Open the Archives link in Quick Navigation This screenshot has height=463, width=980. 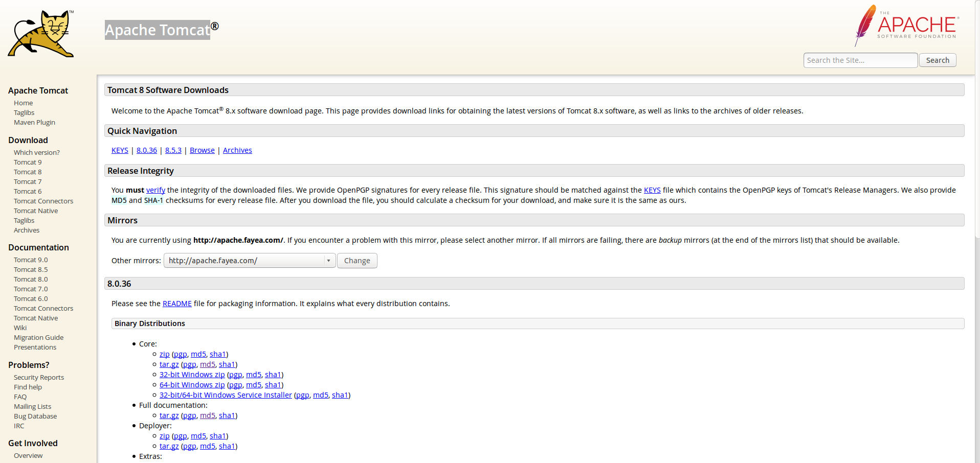[x=237, y=150]
